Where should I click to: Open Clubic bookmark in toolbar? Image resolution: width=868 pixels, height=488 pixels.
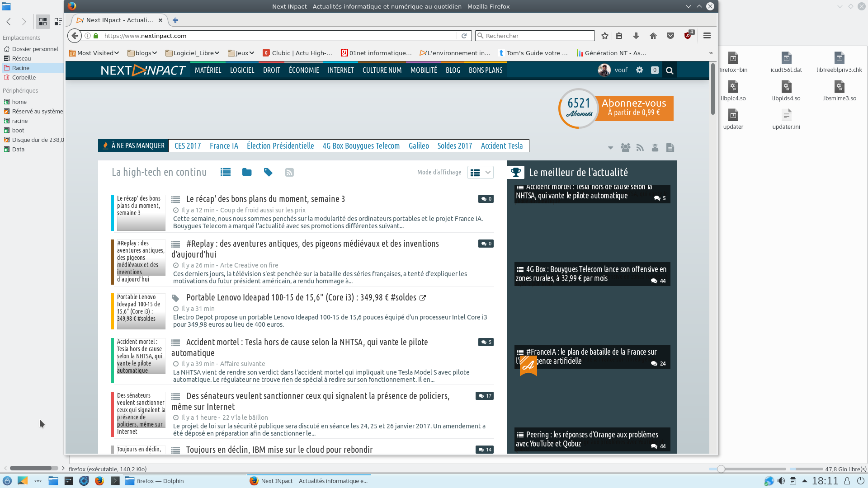coord(297,53)
